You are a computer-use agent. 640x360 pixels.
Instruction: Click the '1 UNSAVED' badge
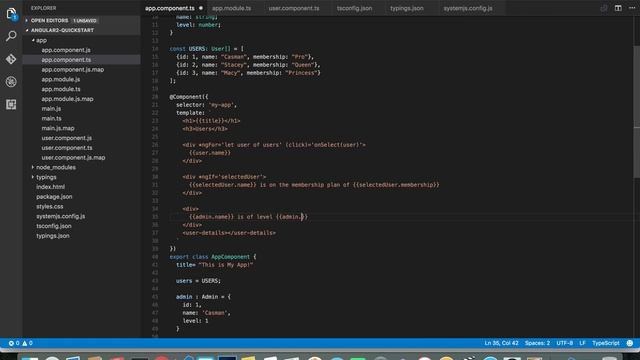85,20
